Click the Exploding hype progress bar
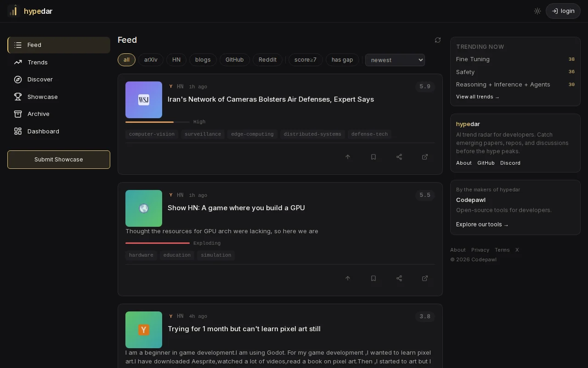The width and height of the screenshot is (588, 368). [158, 243]
